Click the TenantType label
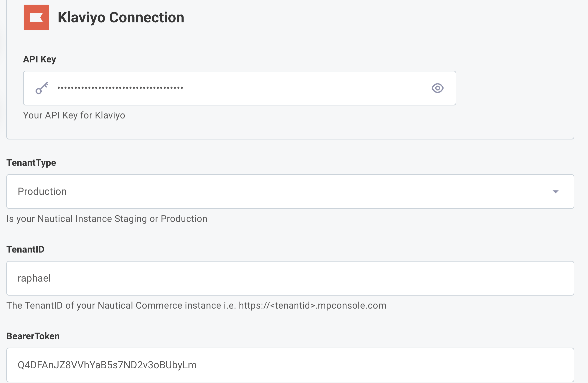Screen dimensions: 588x383 click(x=31, y=162)
